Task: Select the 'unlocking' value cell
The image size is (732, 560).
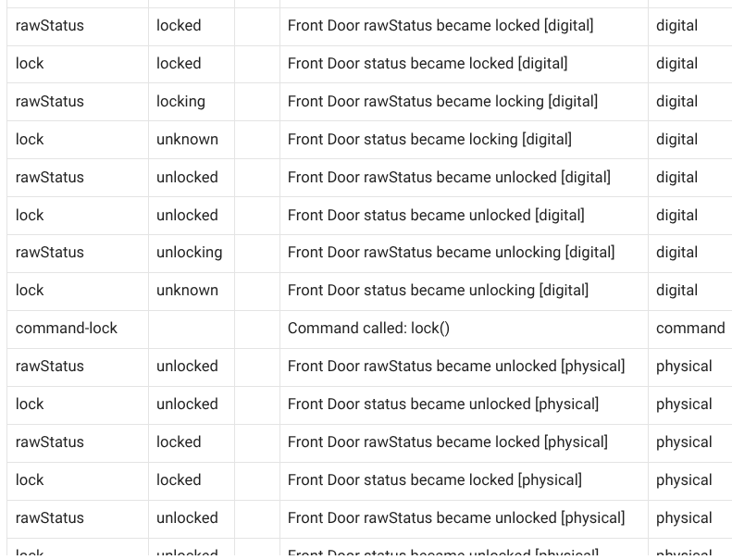Action: click(x=192, y=253)
